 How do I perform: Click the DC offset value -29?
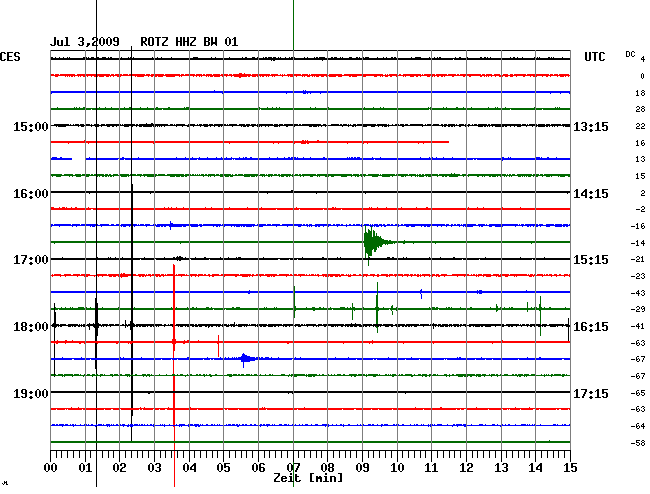(638, 309)
